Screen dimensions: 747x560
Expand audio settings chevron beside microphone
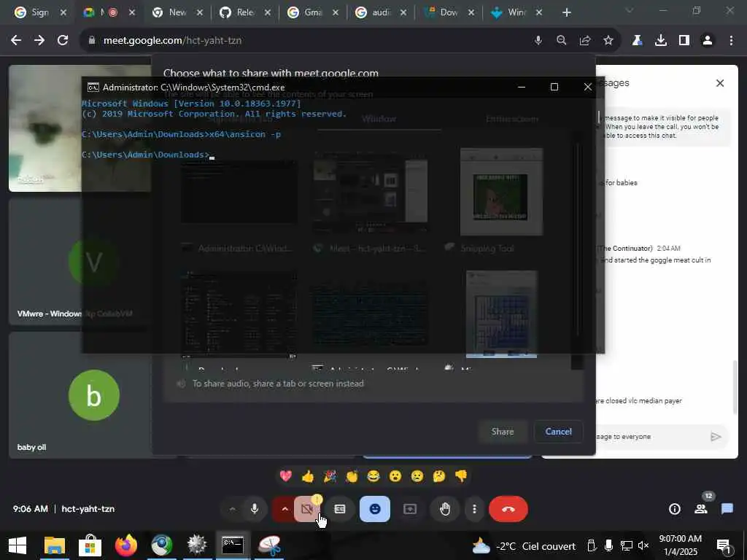coord(232,509)
